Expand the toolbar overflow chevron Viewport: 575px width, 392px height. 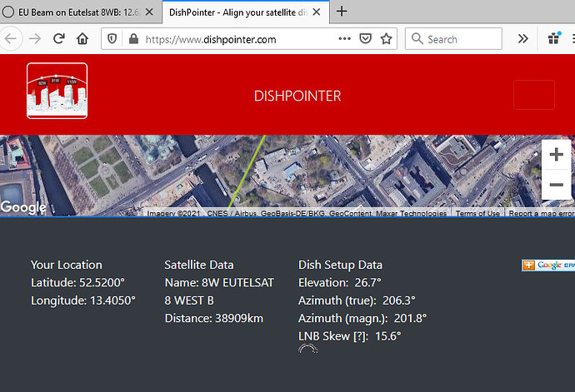click(523, 38)
